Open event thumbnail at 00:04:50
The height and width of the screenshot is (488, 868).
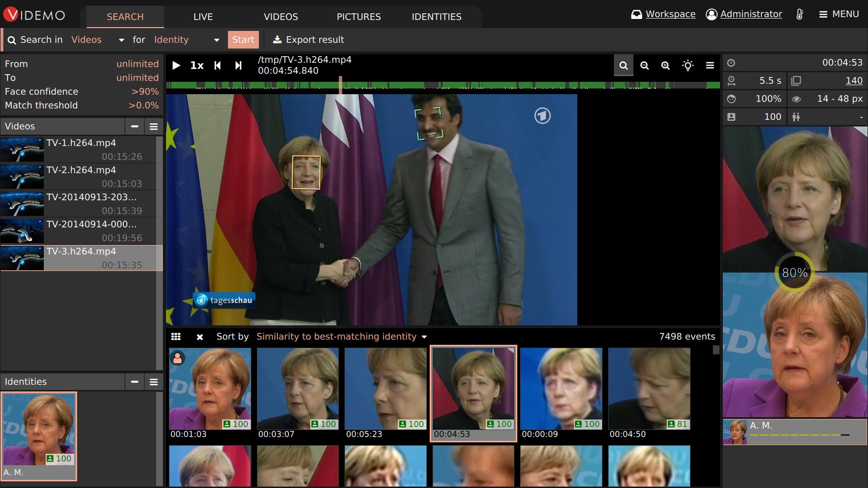click(649, 393)
